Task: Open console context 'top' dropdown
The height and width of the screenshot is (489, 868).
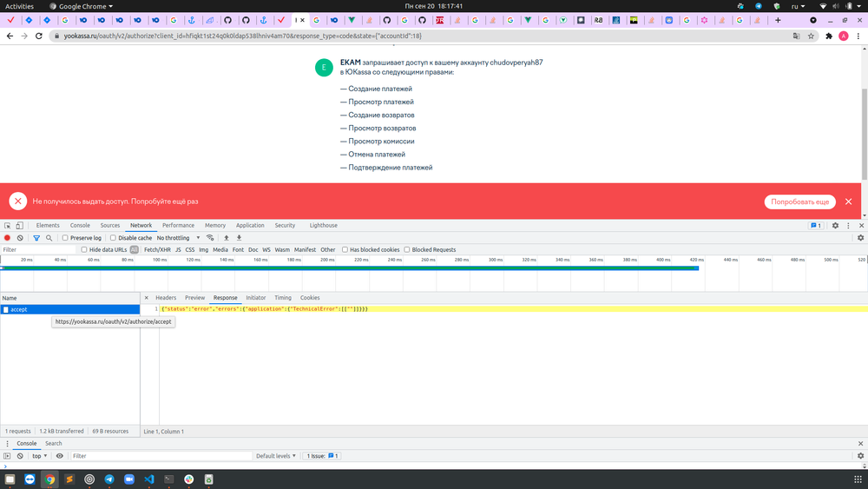Action: coord(39,456)
